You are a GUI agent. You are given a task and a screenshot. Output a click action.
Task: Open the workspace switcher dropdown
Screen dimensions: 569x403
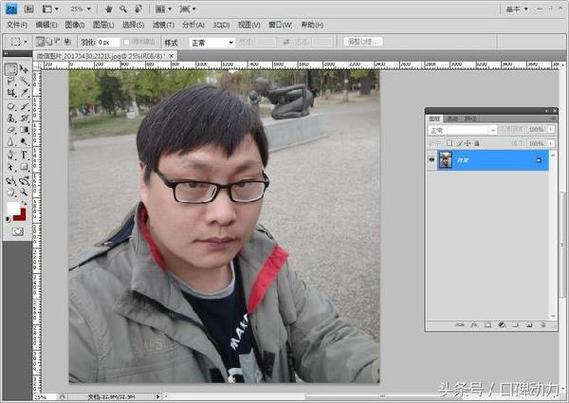click(516, 9)
